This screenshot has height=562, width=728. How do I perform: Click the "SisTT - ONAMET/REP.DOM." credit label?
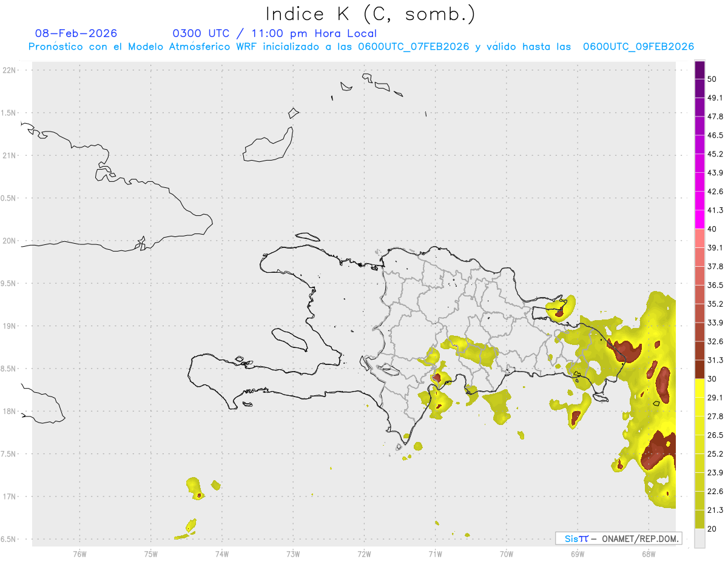tap(618, 538)
